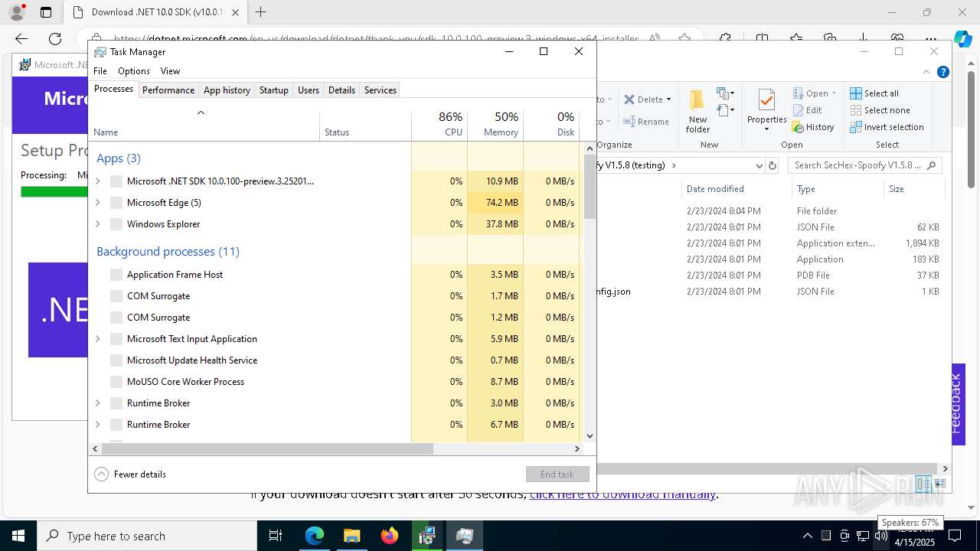Refresh the Explorer address bar location
Image resolution: width=980 pixels, height=551 pixels.
[x=773, y=165]
